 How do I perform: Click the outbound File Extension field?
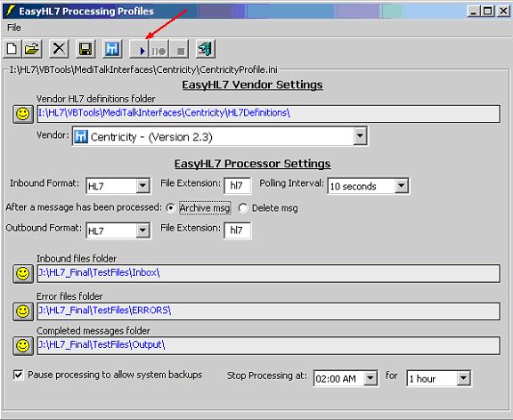pos(238,230)
